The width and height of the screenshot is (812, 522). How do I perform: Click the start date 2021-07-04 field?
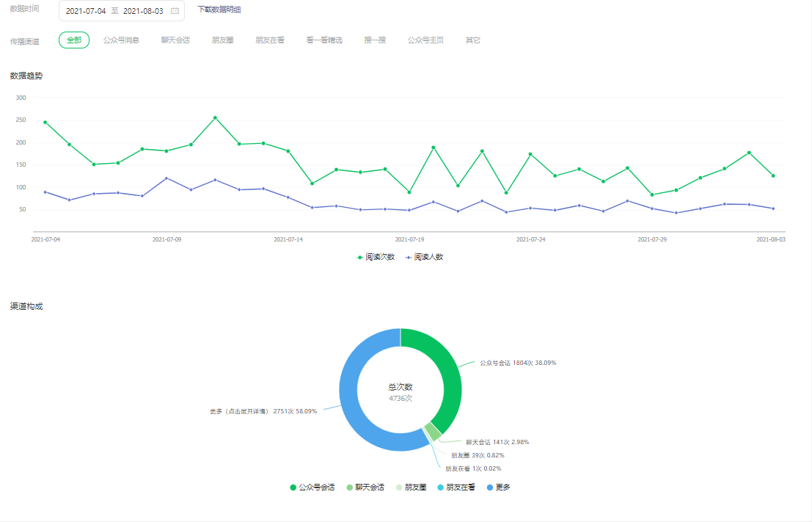click(x=86, y=11)
